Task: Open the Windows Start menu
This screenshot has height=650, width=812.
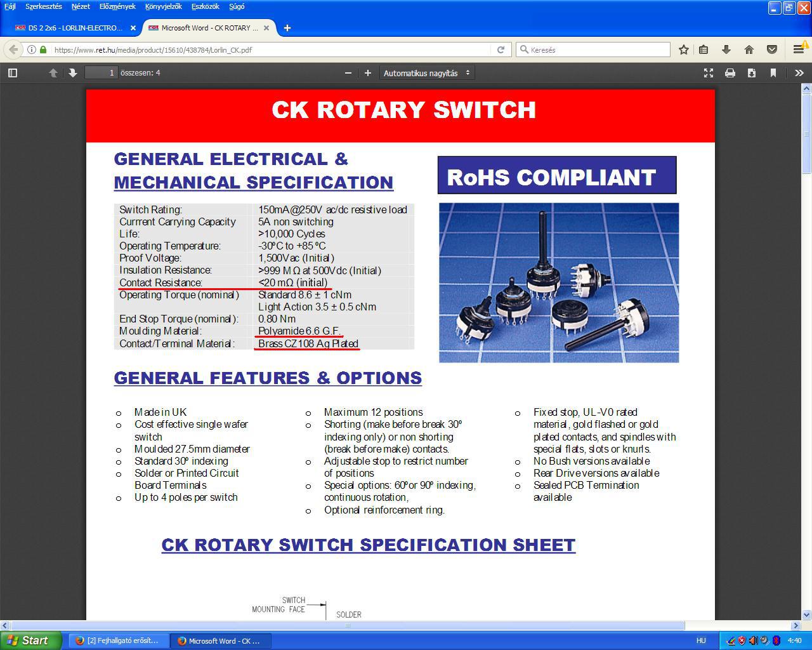Action: (x=30, y=640)
